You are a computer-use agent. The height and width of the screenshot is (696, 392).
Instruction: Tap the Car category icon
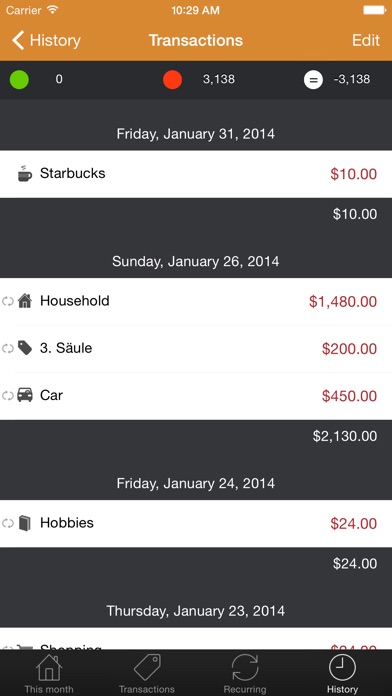[25, 395]
